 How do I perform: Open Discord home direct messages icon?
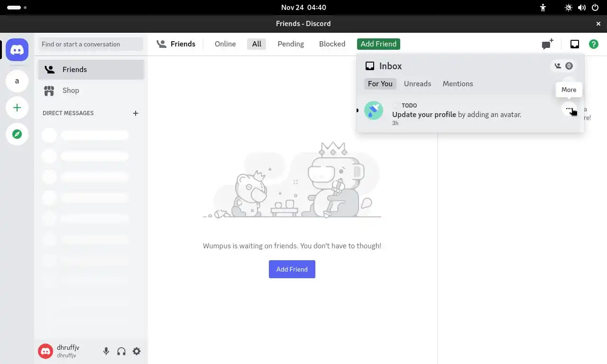(x=17, y=50)
